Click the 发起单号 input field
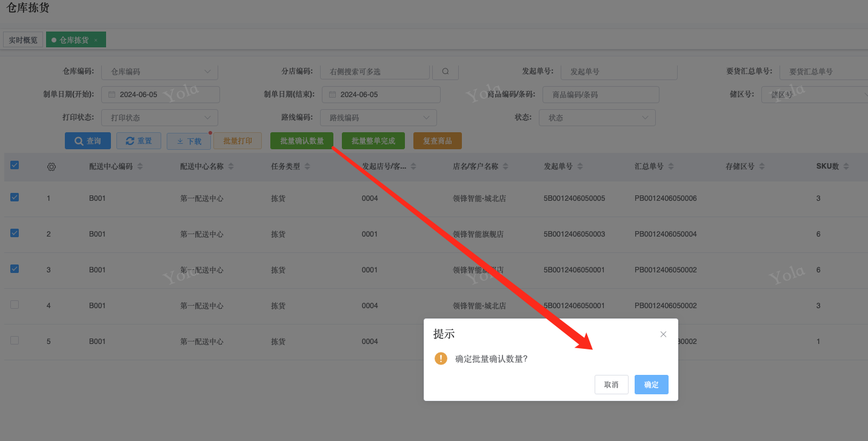868x441 pixels. (x=618, y=72)
